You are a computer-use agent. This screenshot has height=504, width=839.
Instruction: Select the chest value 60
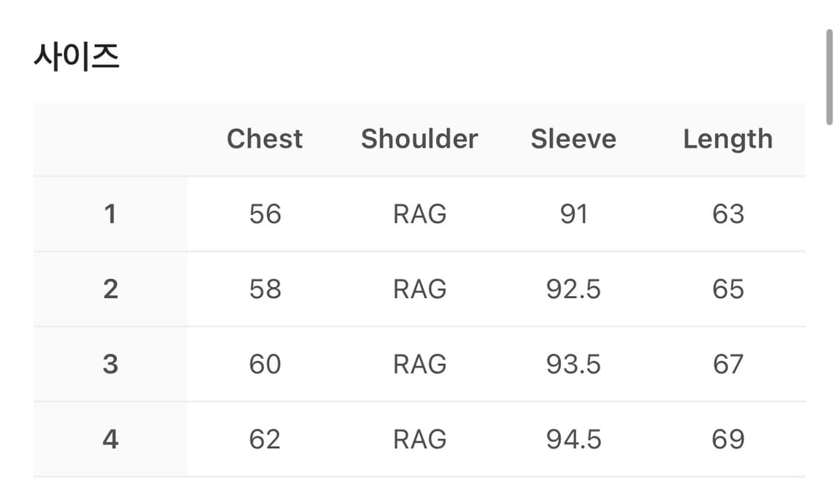265,365
